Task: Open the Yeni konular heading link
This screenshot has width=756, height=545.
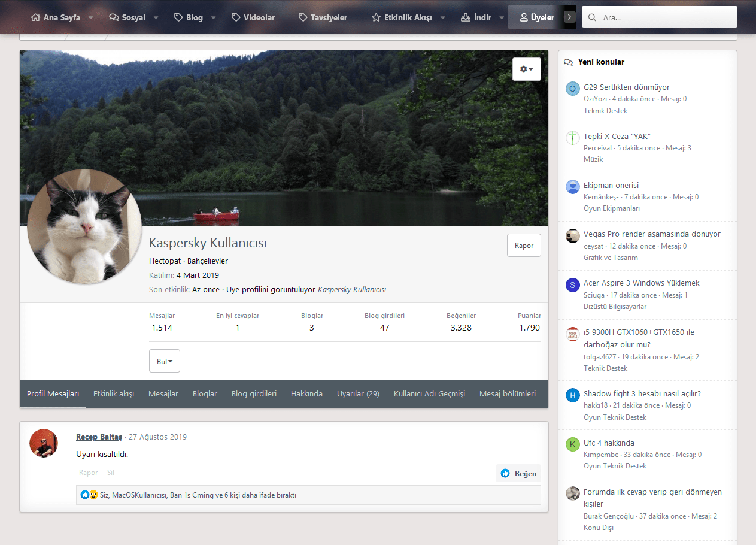Action: click(x=601, y=62)
